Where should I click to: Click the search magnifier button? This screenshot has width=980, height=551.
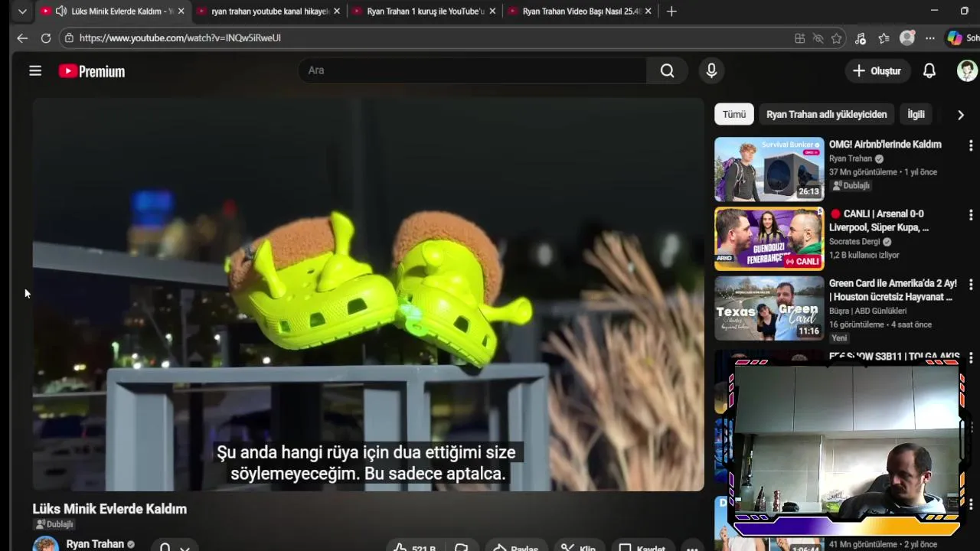[x=667, y=70]
